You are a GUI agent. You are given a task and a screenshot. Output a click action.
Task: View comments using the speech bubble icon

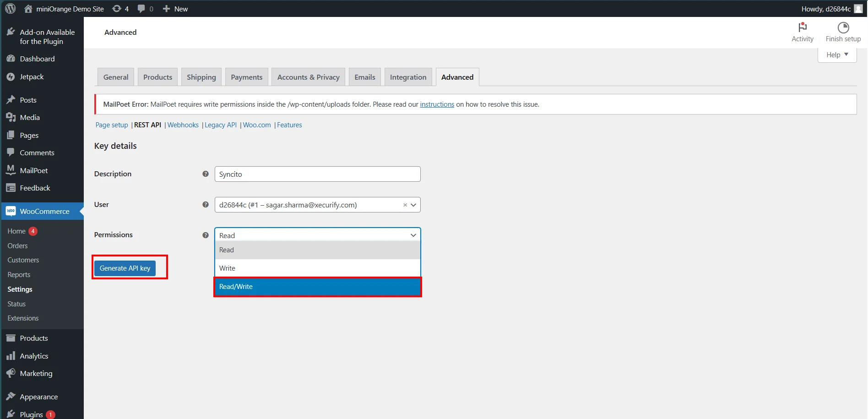[x=141, y=8]
